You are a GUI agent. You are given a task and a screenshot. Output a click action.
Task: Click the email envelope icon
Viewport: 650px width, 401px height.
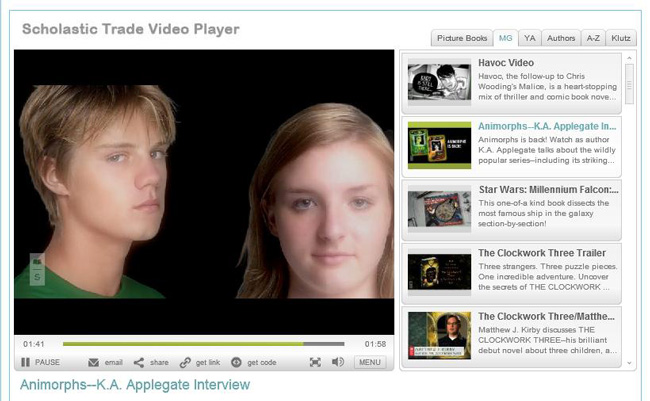click(x=93, y=362)
